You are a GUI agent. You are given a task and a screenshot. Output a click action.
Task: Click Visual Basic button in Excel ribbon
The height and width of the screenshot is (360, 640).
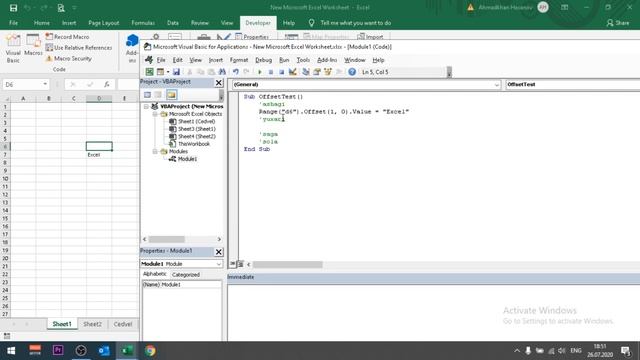[x=13, y=49]
